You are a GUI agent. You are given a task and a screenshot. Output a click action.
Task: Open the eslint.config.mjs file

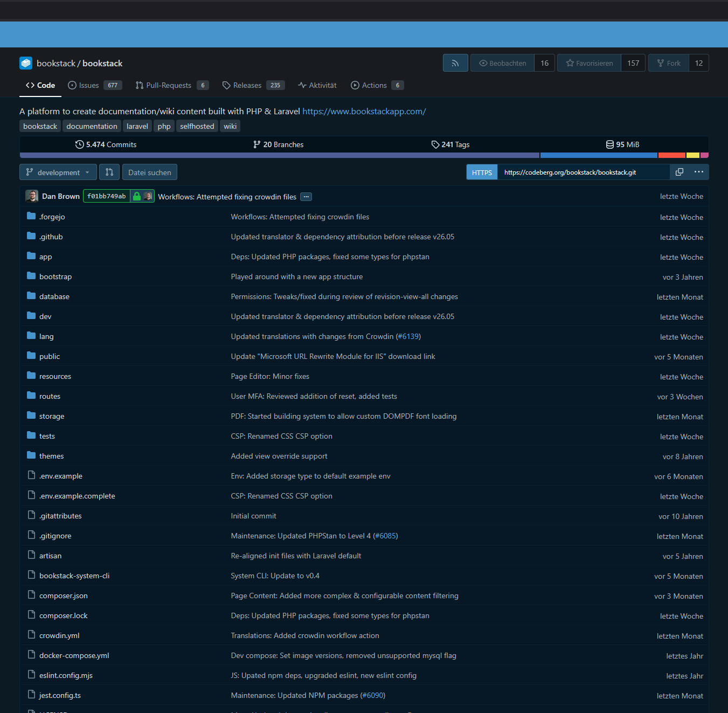(x=66, y=675)
